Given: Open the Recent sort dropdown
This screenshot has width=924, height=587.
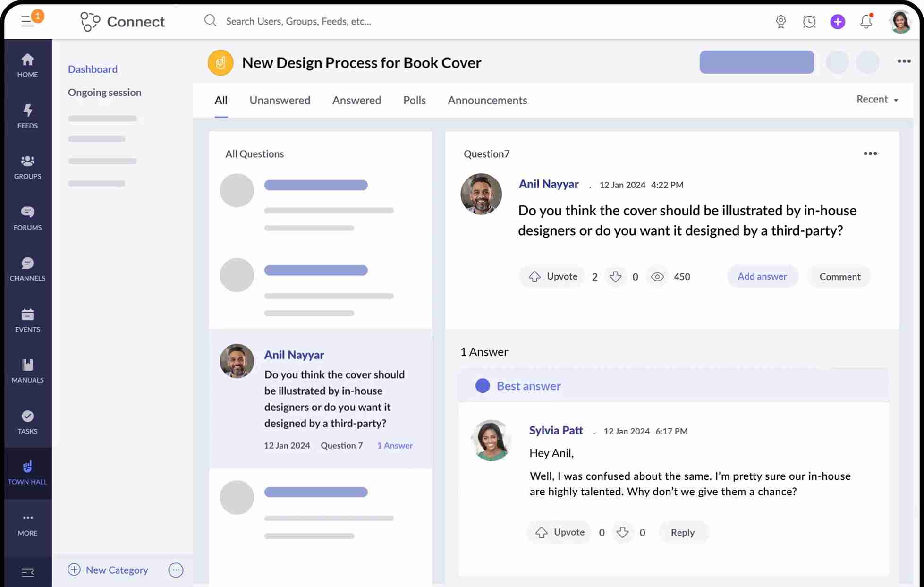Looking at the screenshot, I should (x=877, y=100).
